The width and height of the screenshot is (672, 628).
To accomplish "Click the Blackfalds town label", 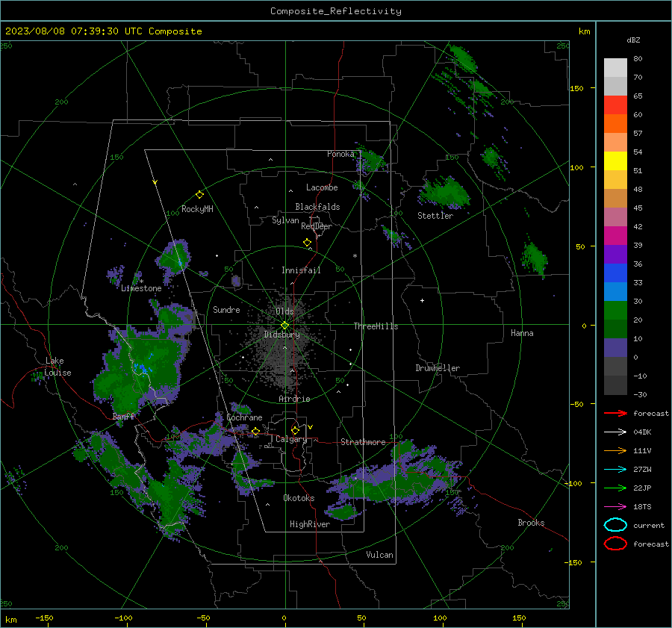I will tap(317, 207).
